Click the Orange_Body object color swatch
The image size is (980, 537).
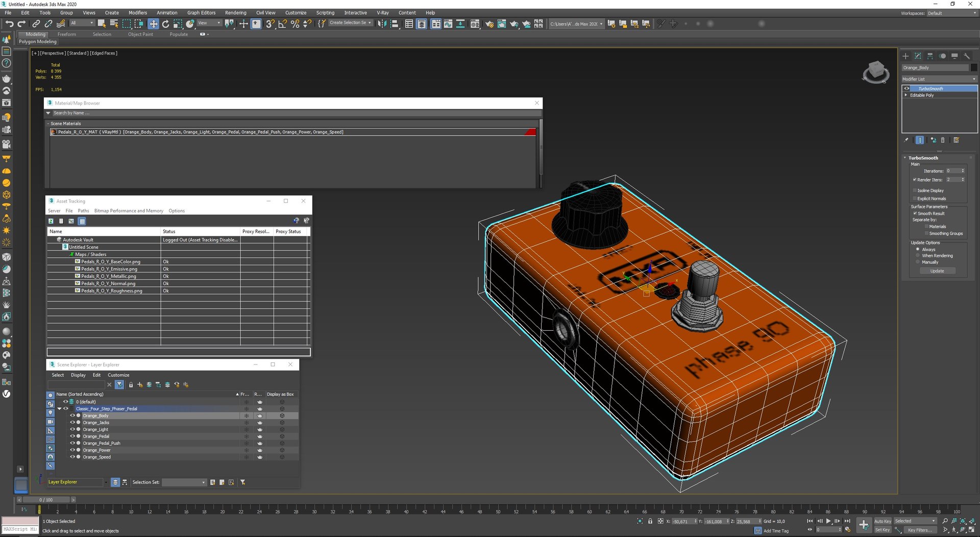pyautogui.click(x=974, y=67)
